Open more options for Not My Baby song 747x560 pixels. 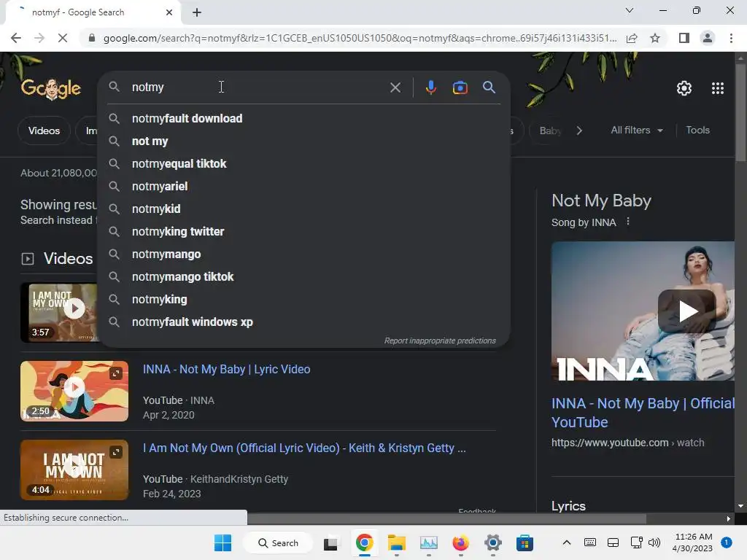click(x=628, y=222)
